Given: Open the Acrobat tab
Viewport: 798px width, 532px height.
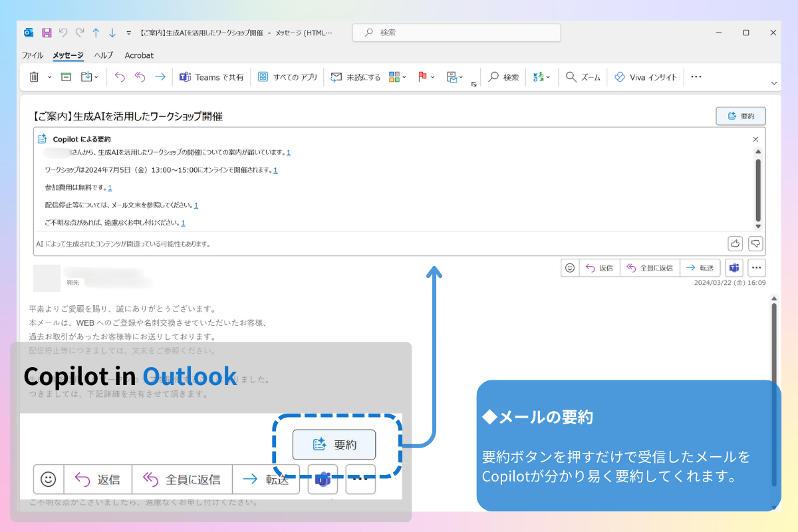Looking at the screenshot, I should coord(139,55).
